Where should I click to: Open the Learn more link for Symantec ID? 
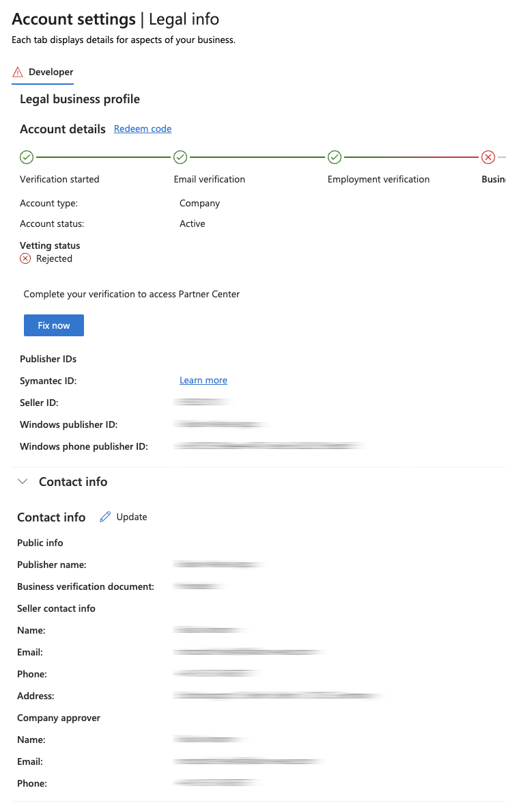[203, 380]
